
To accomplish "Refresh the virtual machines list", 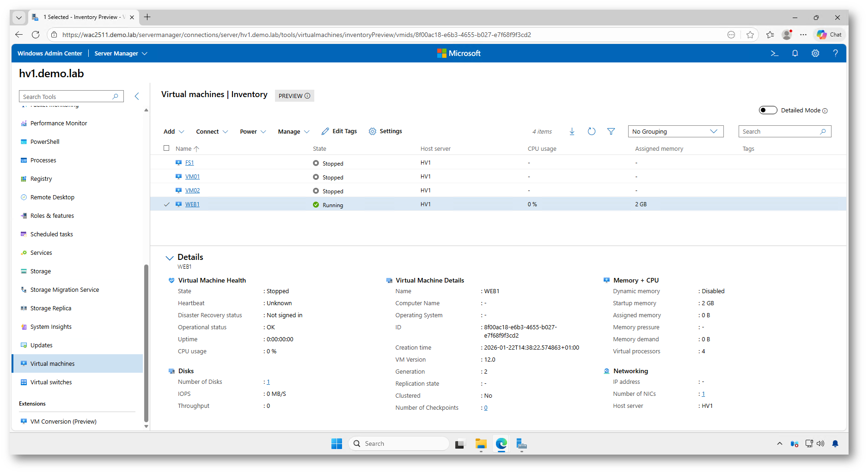I will (592, 132).
